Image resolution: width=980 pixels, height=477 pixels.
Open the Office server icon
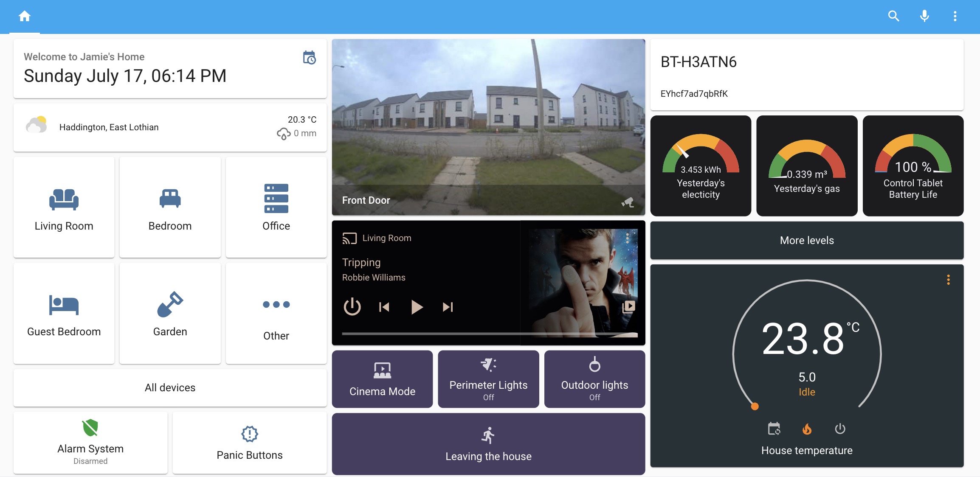coord(276,198)
